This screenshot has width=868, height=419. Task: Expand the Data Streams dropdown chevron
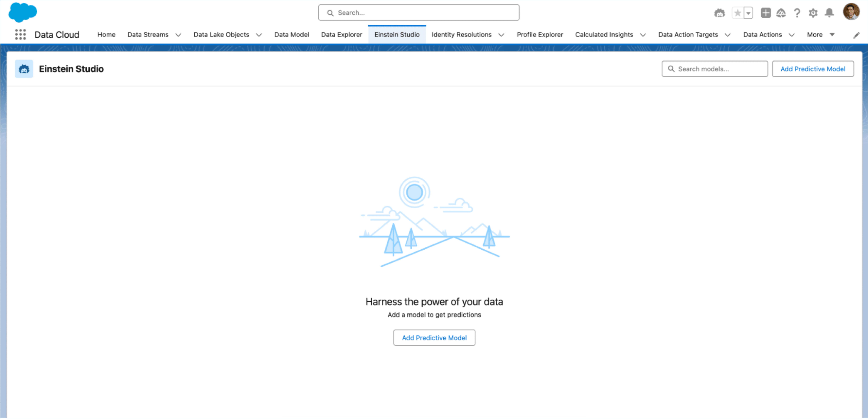click(x=178, y=35)
